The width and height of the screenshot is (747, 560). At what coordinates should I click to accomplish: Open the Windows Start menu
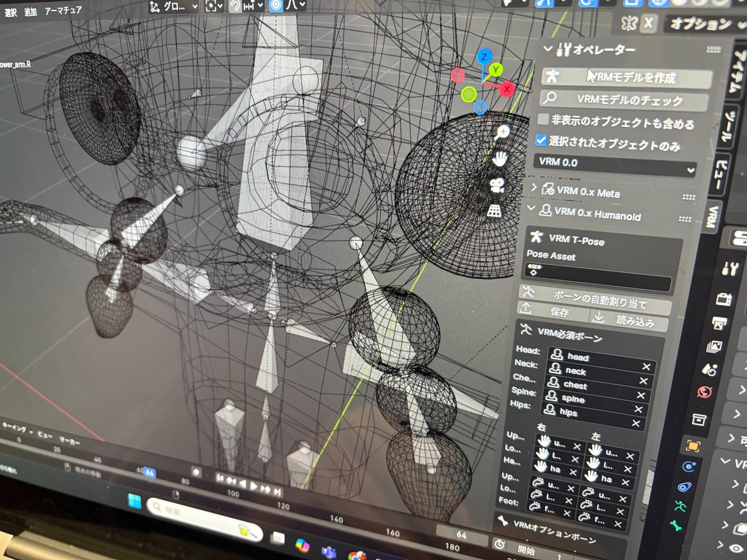[134, 500]
